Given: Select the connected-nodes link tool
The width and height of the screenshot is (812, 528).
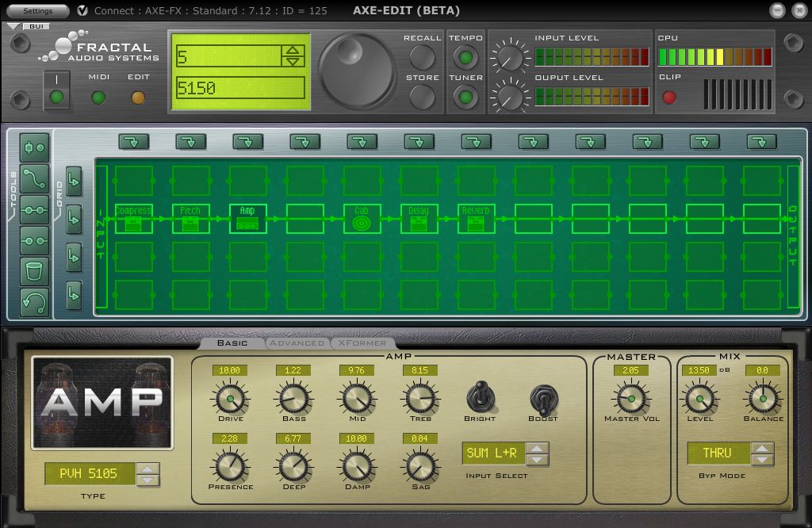Looking at the screenshot, I should (x=34, y=209).
